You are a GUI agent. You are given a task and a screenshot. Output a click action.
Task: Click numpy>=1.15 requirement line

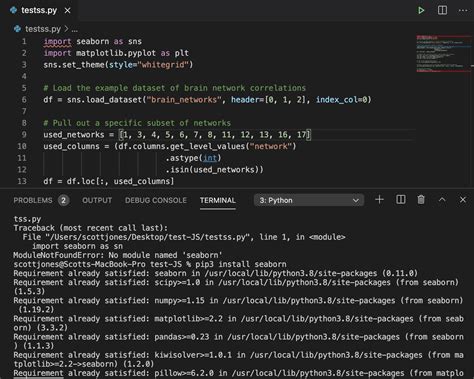pos(238,305)
